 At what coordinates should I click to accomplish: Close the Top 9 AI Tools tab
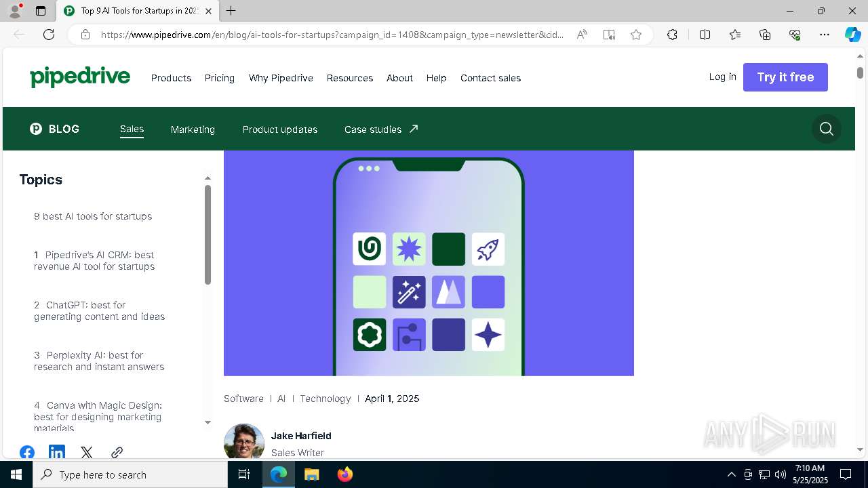click(208, 11)
